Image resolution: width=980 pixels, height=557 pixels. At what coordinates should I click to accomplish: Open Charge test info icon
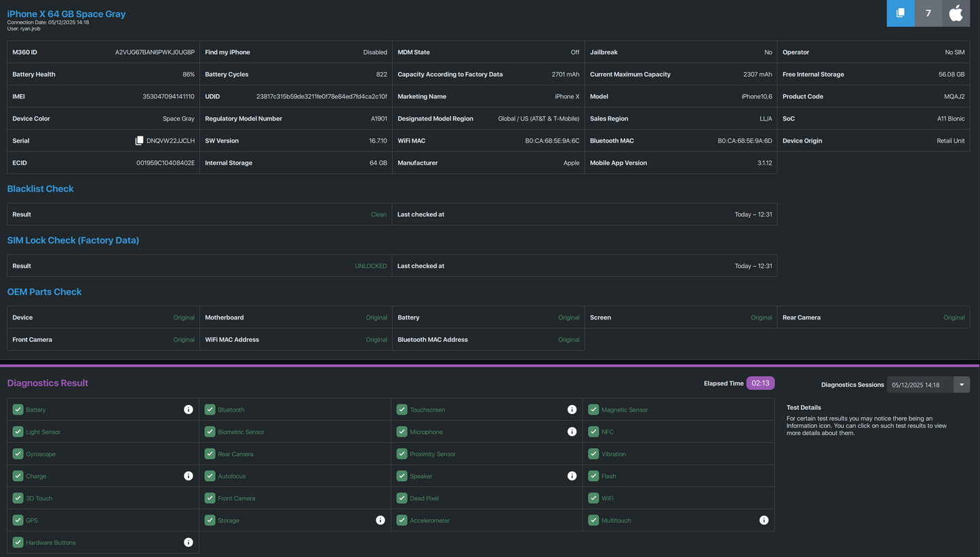point(189,476)
